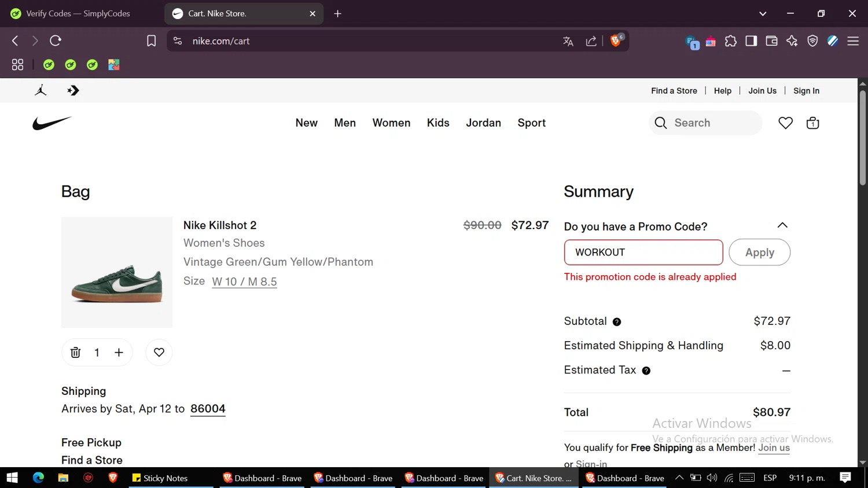Click the promo code field containing WORKOUT
Screen dimensions: 868x488
point(643,253)
